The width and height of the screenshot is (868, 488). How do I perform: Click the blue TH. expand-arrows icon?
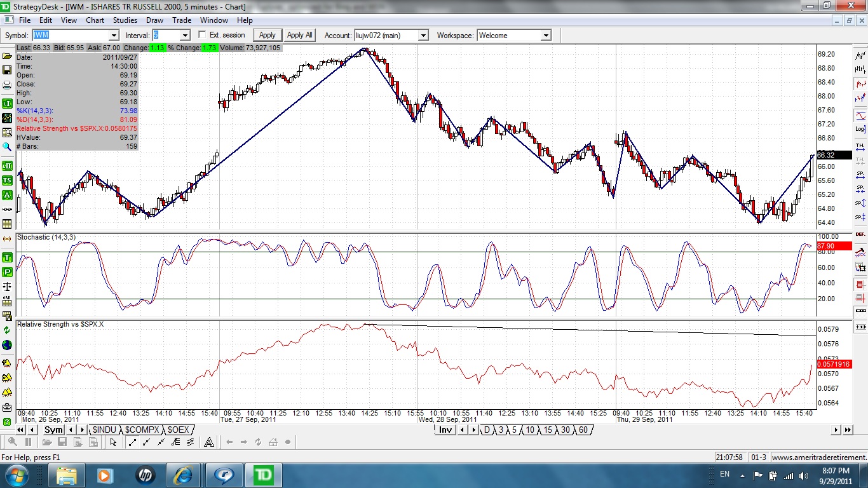point(860,146)
